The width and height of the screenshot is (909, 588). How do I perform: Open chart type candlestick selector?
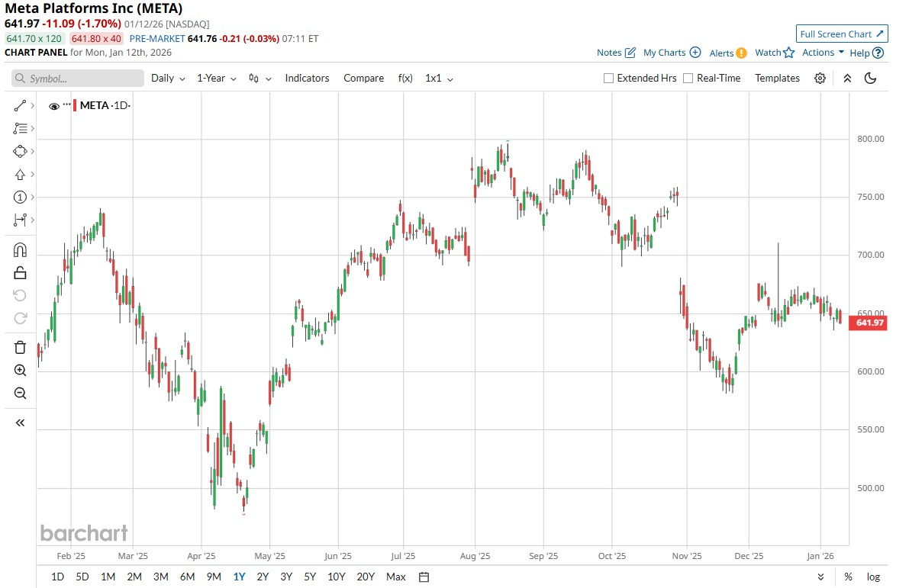[x=259, y=79]
